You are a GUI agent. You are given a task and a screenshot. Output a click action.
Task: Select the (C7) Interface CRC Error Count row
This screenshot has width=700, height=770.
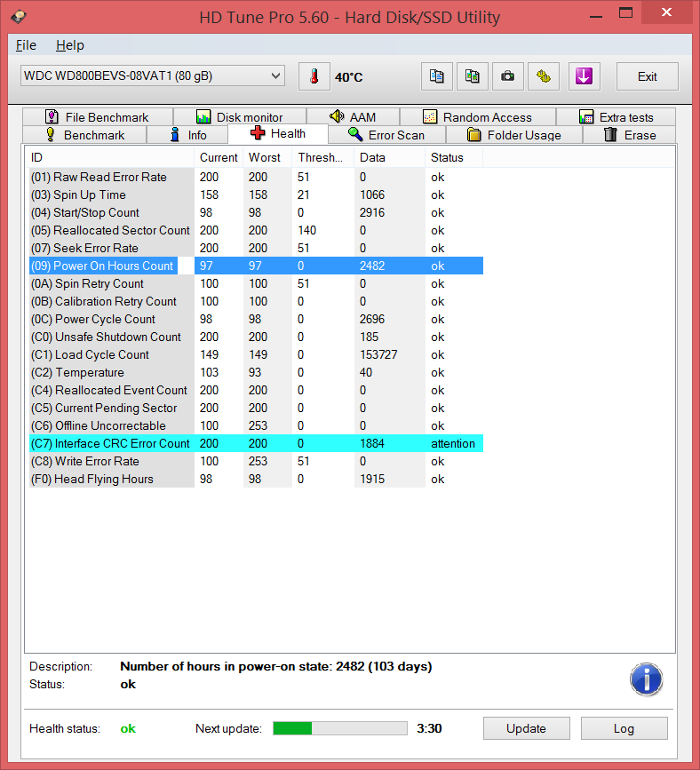256,443
